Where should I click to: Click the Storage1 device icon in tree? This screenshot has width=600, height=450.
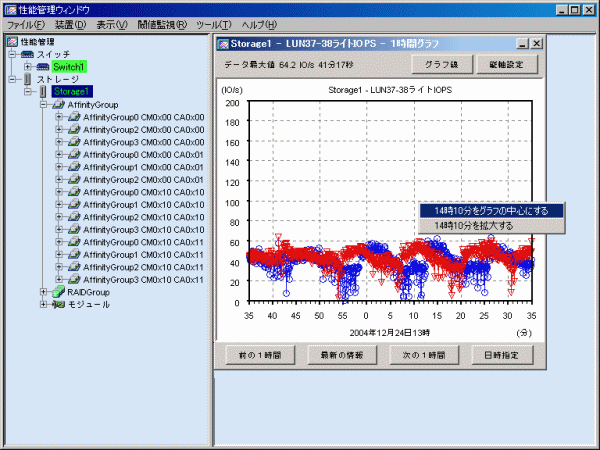click(x=43, y=91)
